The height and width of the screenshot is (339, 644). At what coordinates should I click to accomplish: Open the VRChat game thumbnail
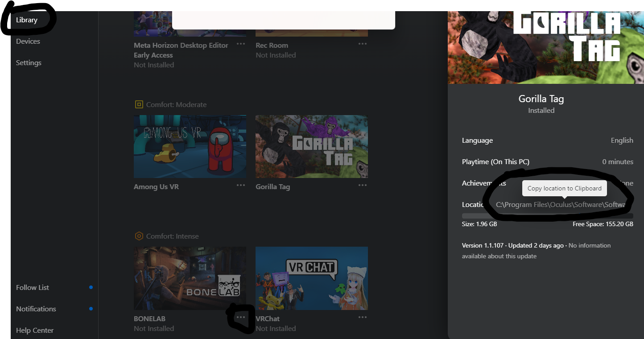pos(312,278)
